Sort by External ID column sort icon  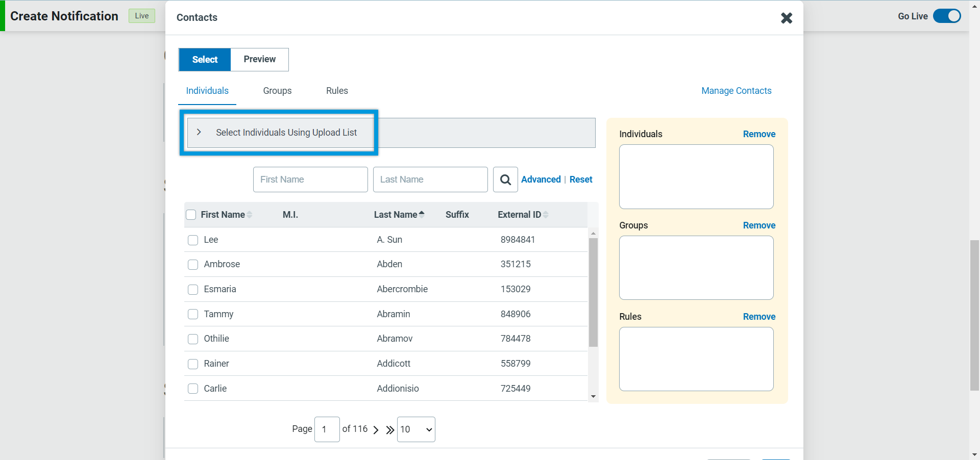[x=546, y=215]
